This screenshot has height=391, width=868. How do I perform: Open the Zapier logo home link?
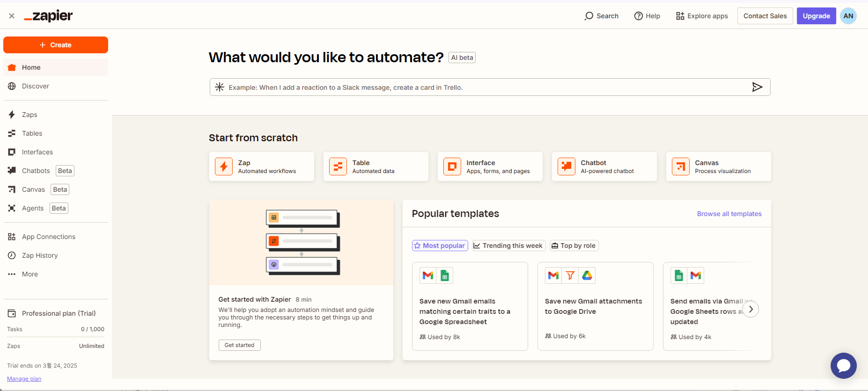pos(48,16)
